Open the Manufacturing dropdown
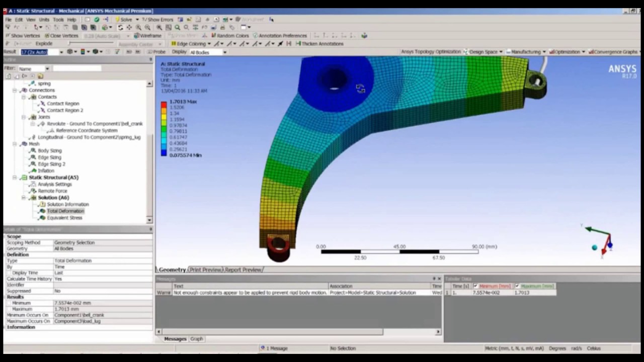 pyautogui.click(x=544, y=52)
